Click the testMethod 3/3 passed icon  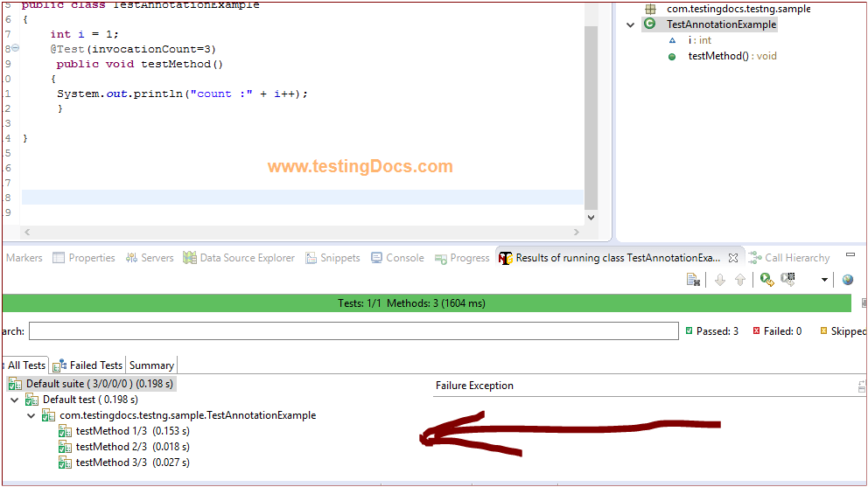click(65, 463)
